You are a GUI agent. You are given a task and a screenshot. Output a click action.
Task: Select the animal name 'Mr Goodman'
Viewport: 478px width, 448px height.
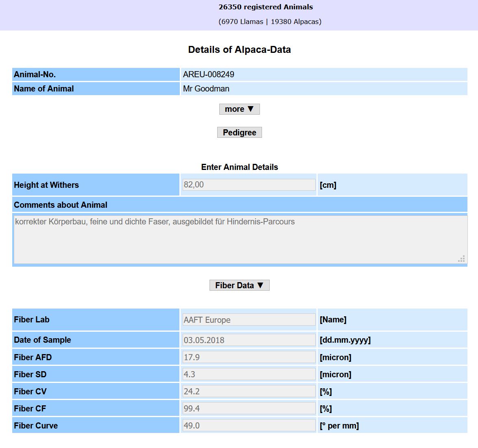[x=206, y=89]
